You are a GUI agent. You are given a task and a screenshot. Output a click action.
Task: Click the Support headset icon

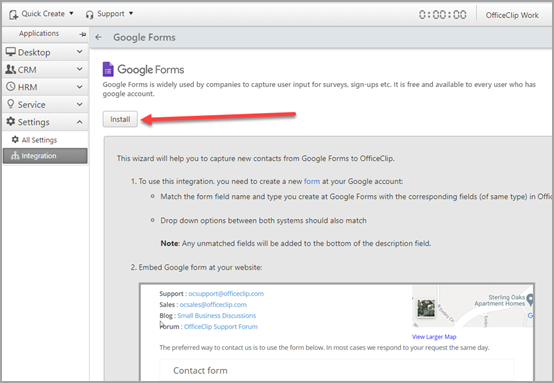[89, 14]
